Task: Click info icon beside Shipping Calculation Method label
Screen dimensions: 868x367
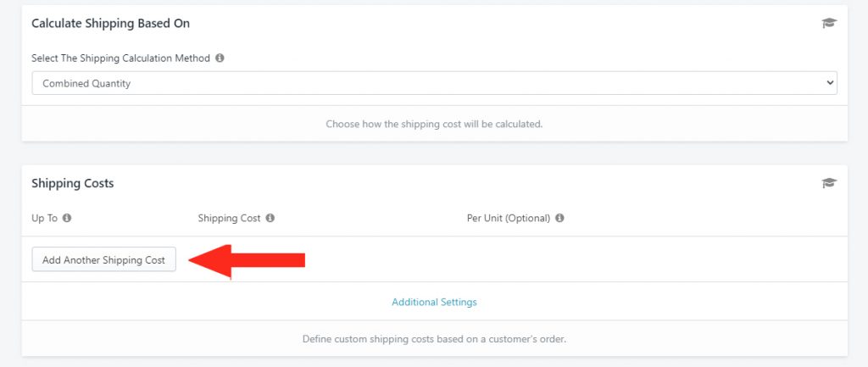Action: [220, 58]
